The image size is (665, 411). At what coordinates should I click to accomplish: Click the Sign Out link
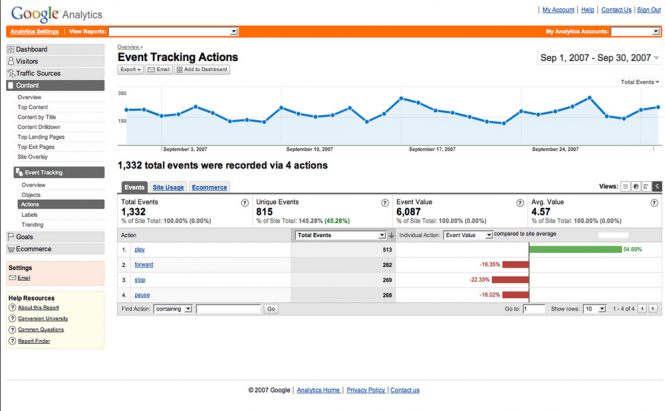coord(649,9)
